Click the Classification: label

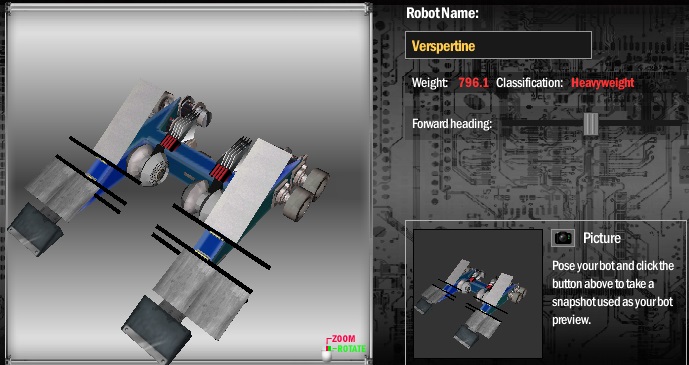coord(529,83)
